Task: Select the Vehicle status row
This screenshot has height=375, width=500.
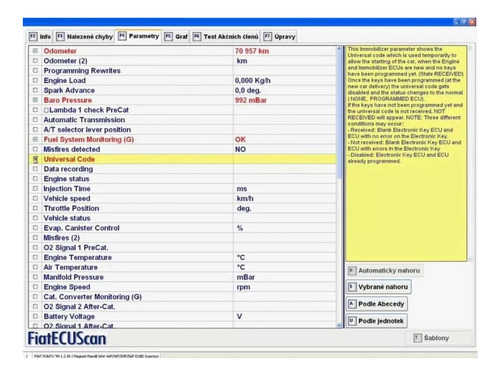Action: (183, 218)
